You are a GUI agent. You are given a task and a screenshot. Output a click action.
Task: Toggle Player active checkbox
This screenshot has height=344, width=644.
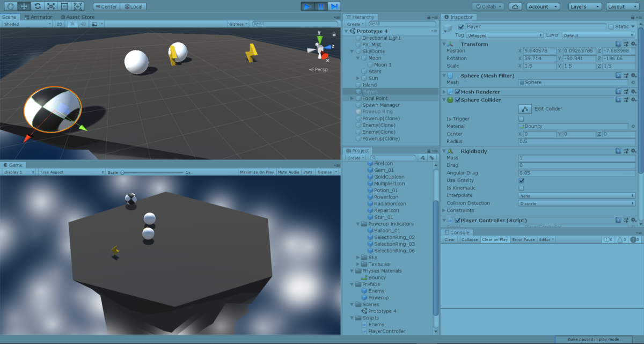coord(461,27)
